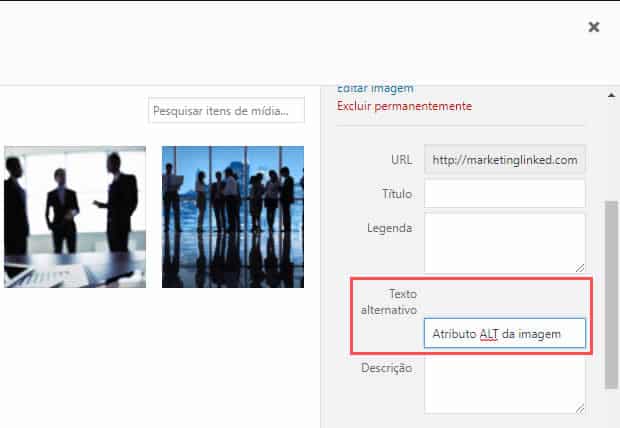The height and width of the screenshot is (428, 620).
Task: Click the URL field showing marketinglinked.com
Action: pyautogui.click(x=505, y=160)
